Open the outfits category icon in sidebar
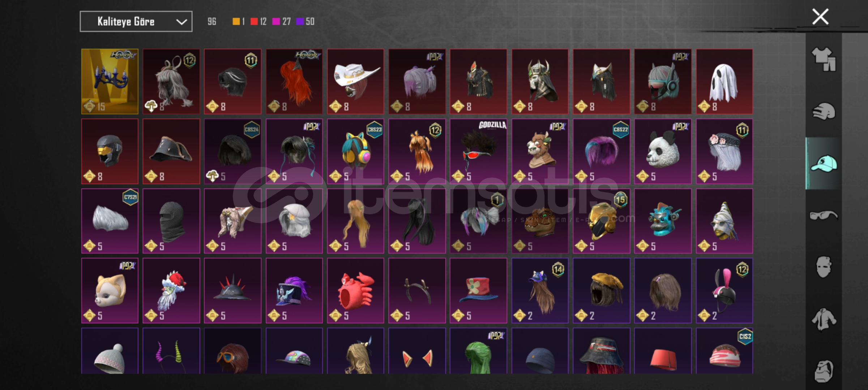This screenshot has width=868, height=390. [824, 59]
